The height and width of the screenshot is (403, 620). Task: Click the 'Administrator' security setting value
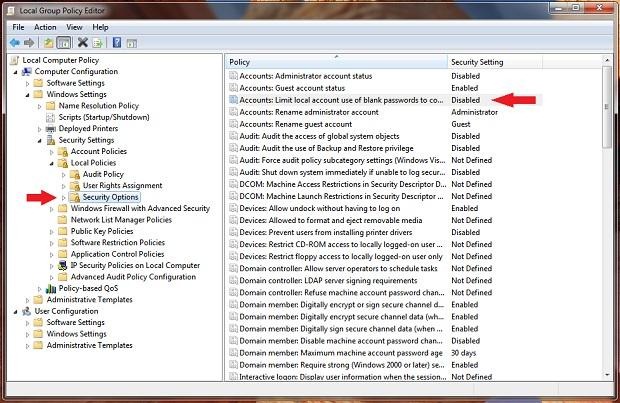(x=474, y=112)
